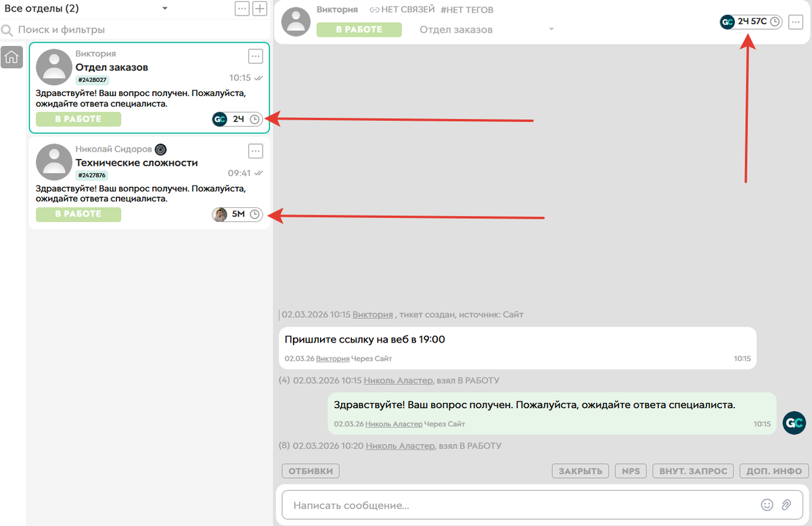Click the paperclip attach file icon
The width and height of the screenshot is (812, 526).
click(x=786, y=504)
